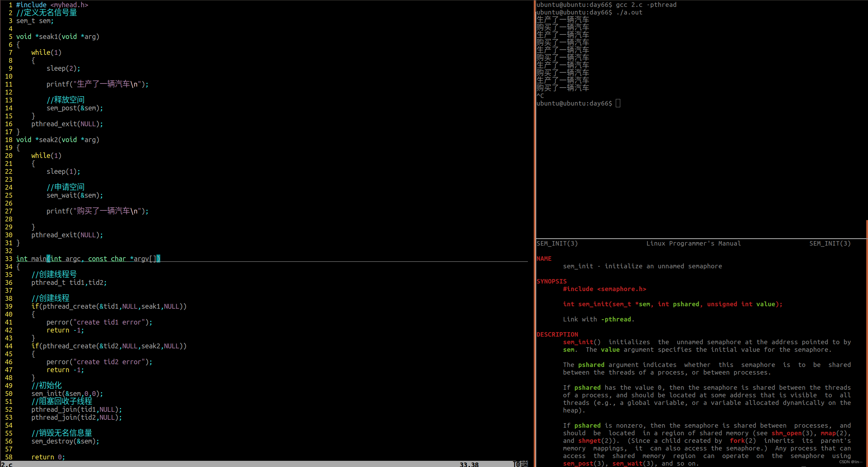Screen dimensions: 868x467
Task: Place cursor on sem_wait(&sem) statement
Action: tap(74, 195)
